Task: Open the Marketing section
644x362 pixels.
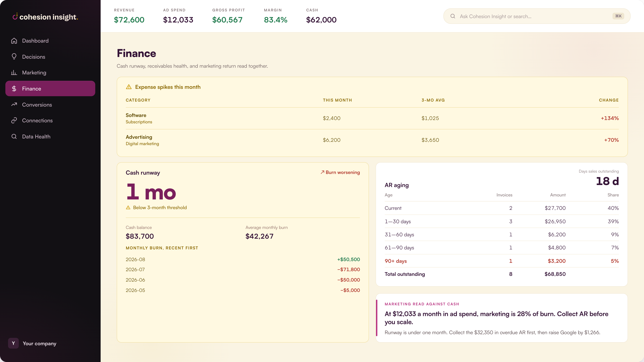Action: [x=50, y=72]
